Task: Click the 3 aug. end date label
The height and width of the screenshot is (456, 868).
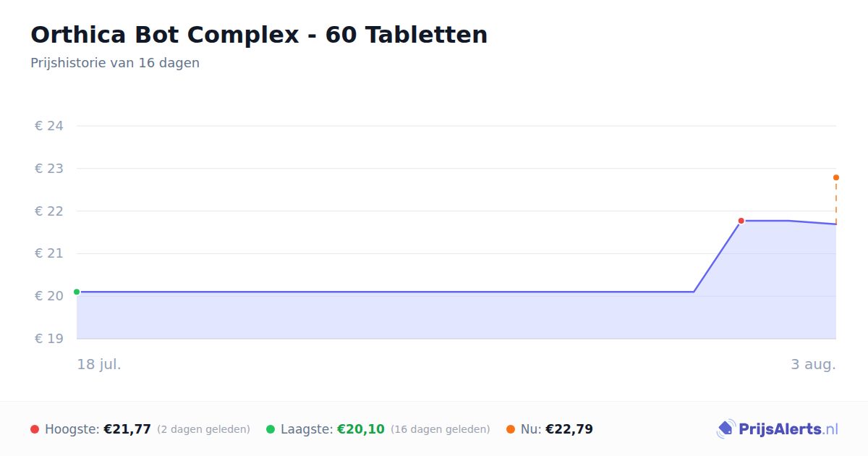Action: coord(813,364)
